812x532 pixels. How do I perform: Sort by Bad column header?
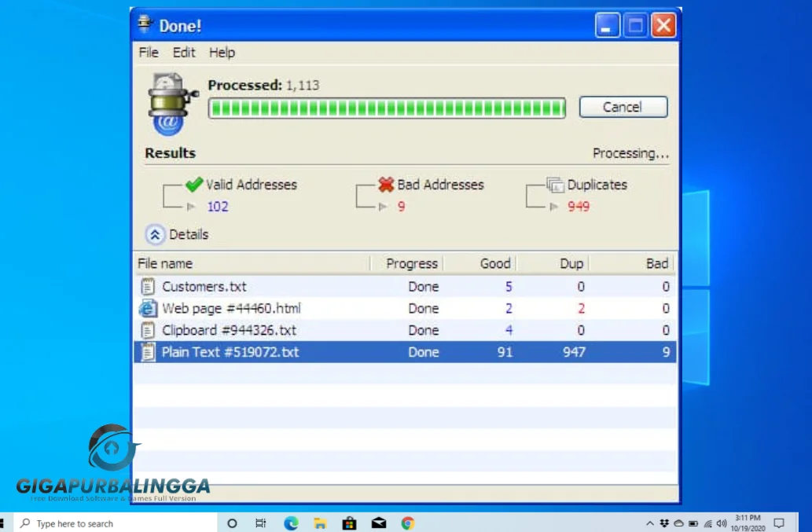pos(632,263)
